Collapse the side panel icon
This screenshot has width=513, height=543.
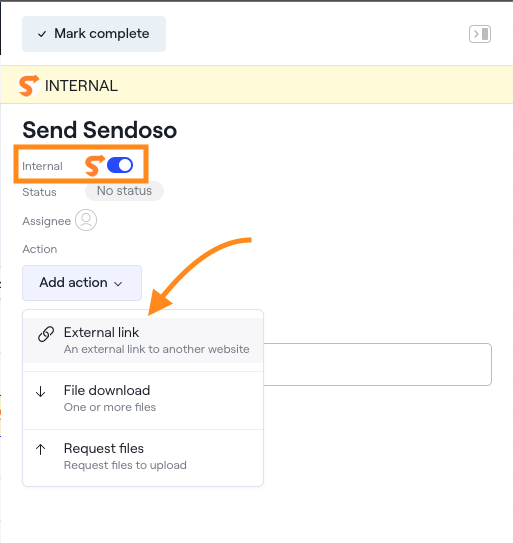(480, 34)
